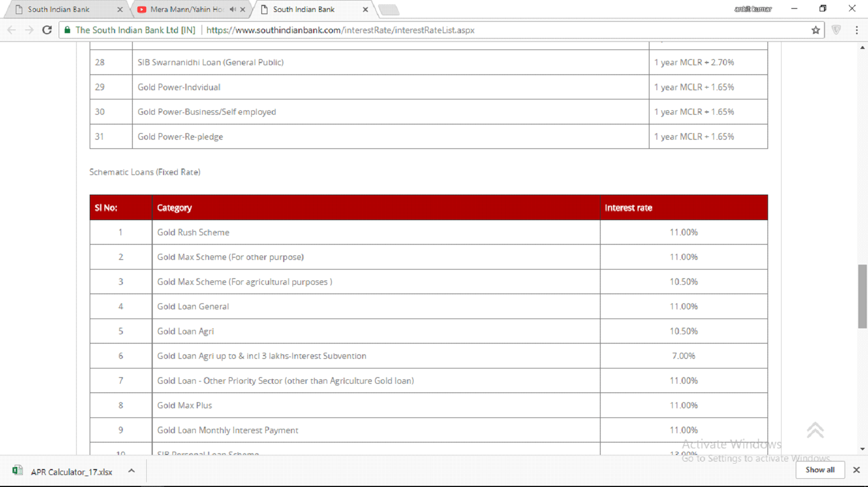Click the Excel file icon in downloads bar

point(17,471)
